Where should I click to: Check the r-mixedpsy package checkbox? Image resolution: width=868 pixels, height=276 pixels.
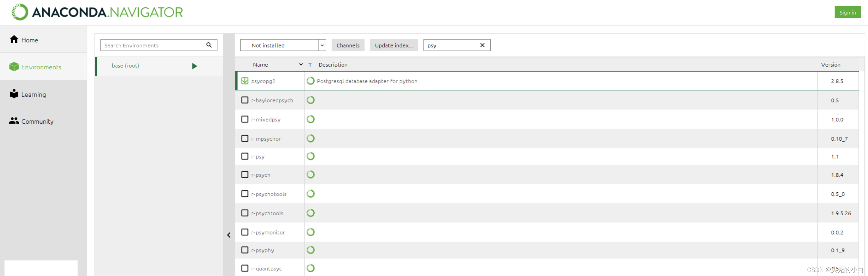(x=245, y=119)
